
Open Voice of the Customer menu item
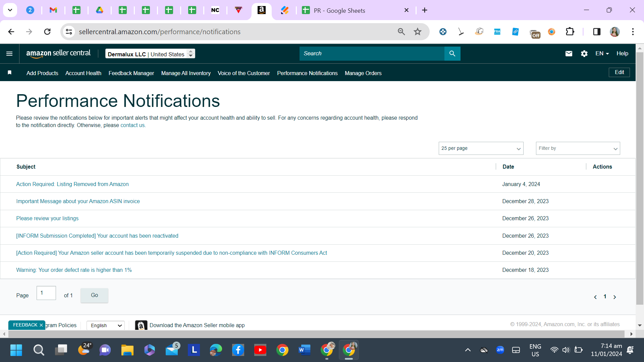tap(244, 73)
